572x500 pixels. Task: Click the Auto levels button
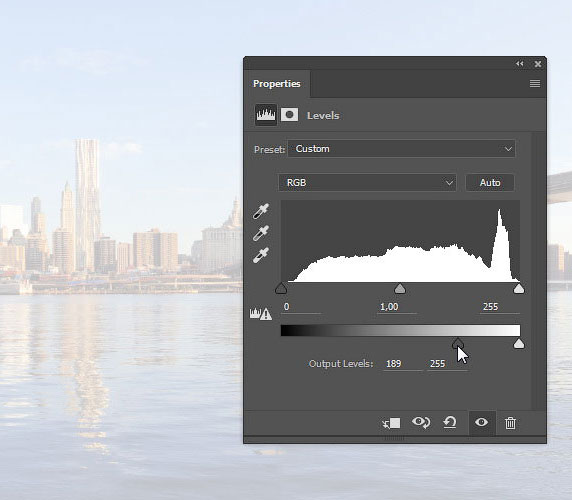point(490,182)
